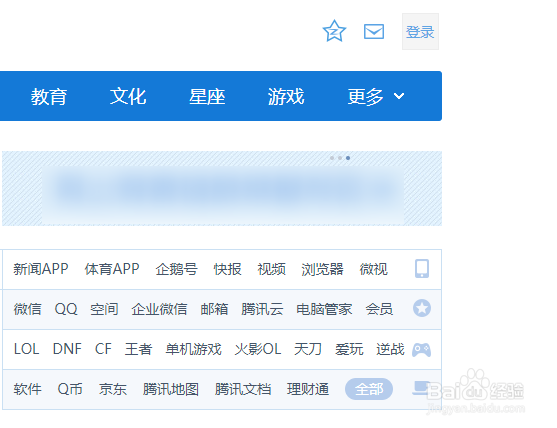The width and height of the screenshot is (557, 428).
Task: Open the 邮箱 link
Action: pos(214,309)
